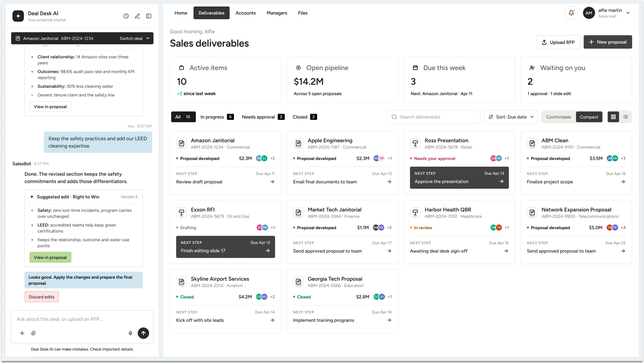
Task: Focus the Ask about this deal input
Action: [x=82, y=319]
